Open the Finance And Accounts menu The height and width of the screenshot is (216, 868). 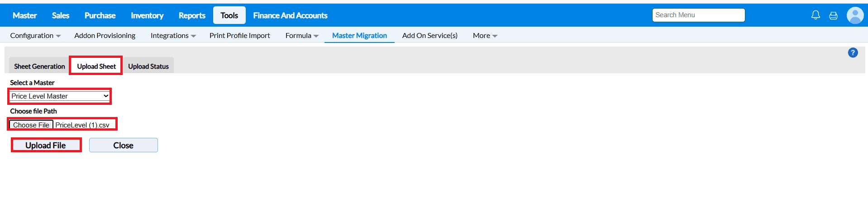(x=290, y=15)
